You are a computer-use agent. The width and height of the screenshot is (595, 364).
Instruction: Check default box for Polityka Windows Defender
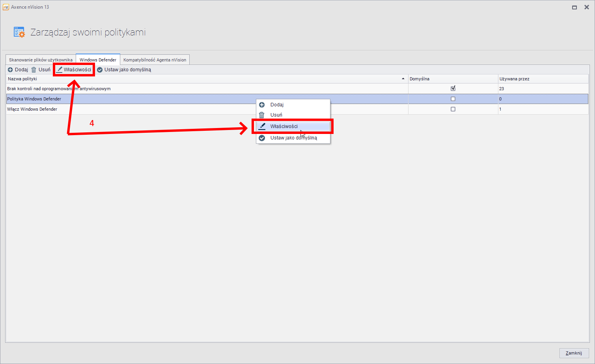click(x=453, y=99)
